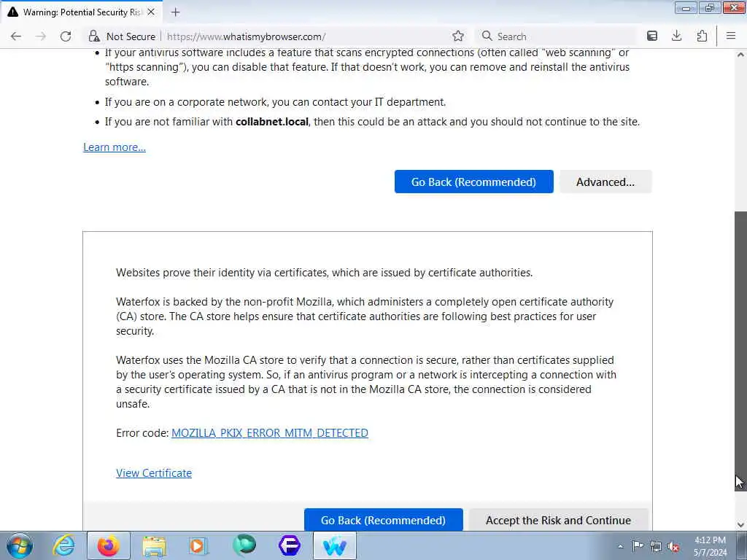747x560 pixels.
Task: Click the muted volume tray icon
Action: [673, 546]
